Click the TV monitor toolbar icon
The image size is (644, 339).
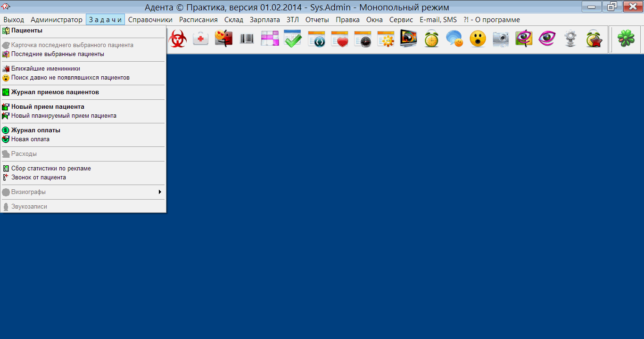[x=408, y=39]
